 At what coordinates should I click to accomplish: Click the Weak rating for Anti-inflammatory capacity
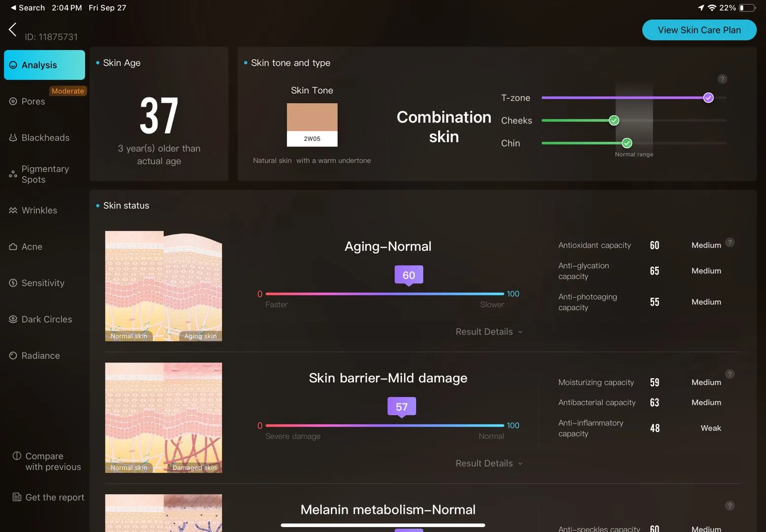pyautogui.click(x=711, y=428)
